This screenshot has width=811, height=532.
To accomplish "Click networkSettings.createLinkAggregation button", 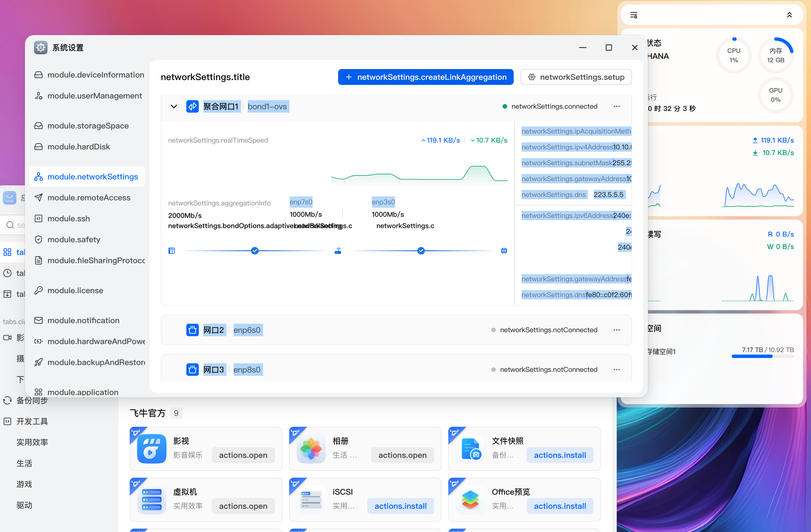I will [425, 77].
